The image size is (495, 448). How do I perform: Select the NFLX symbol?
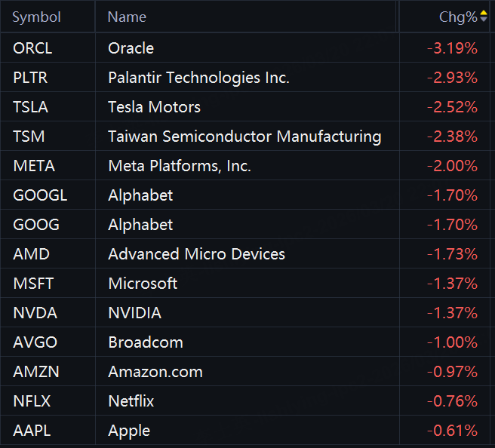[32, 401]
